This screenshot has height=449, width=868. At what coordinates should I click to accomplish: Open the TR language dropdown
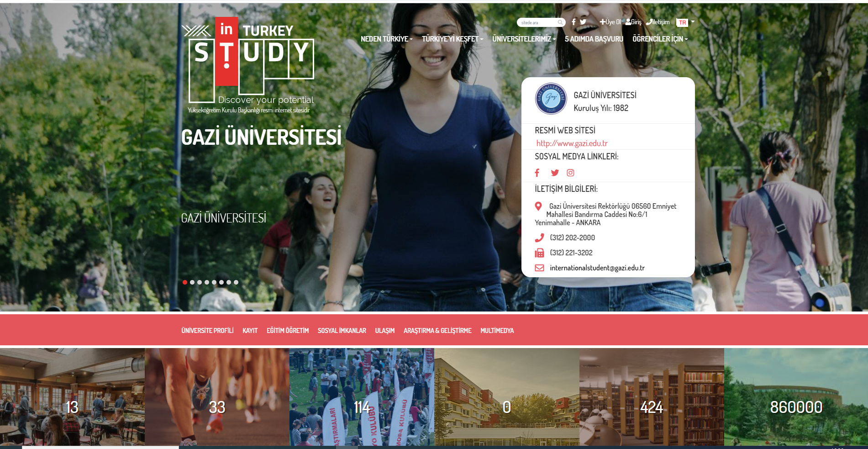685,22
